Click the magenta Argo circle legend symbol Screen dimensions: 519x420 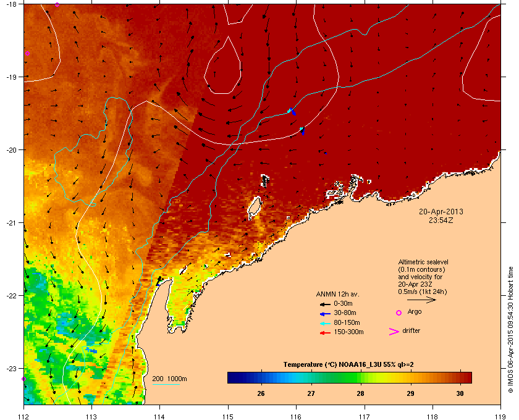pyautogui.click(x=399, y=313)
